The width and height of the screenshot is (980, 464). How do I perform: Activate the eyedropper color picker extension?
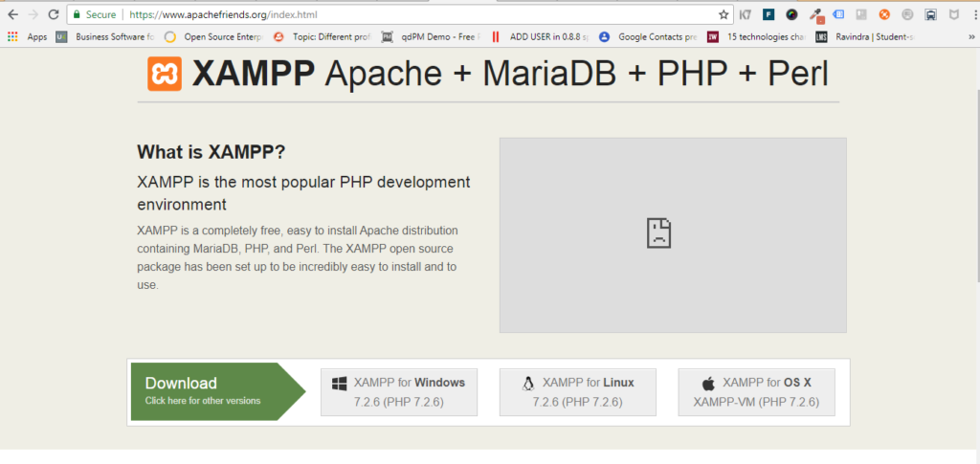(x=816, y=14)
